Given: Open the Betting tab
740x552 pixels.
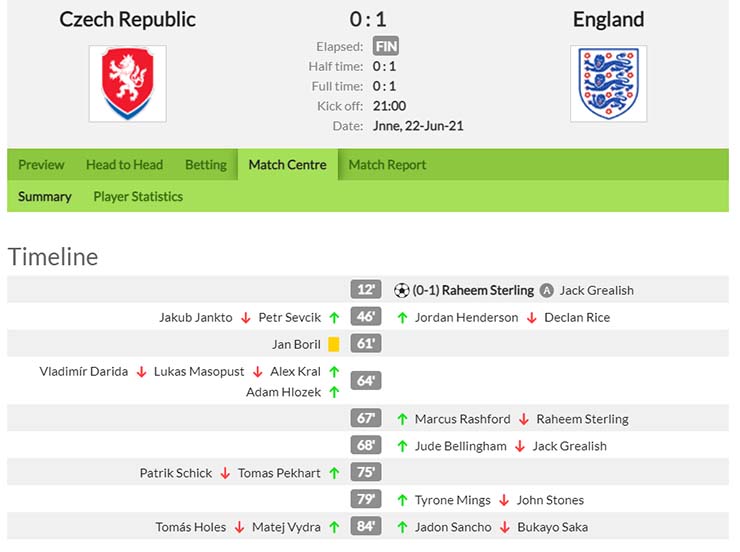Looking at the screenshot, I should coord(206,165).
